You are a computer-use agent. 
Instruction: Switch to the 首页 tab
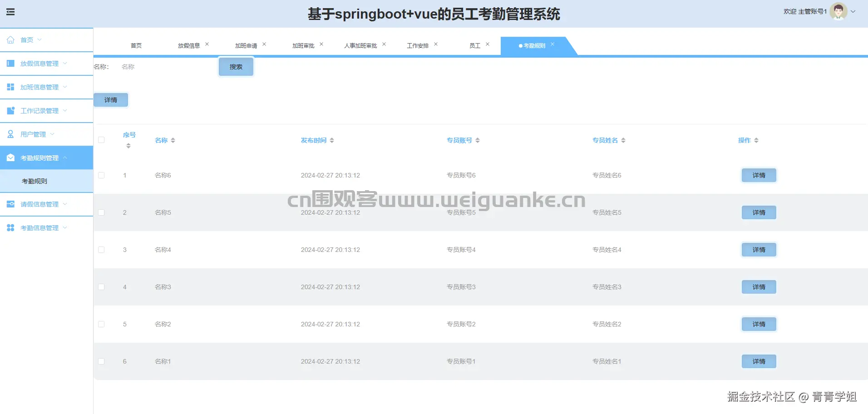136,46
